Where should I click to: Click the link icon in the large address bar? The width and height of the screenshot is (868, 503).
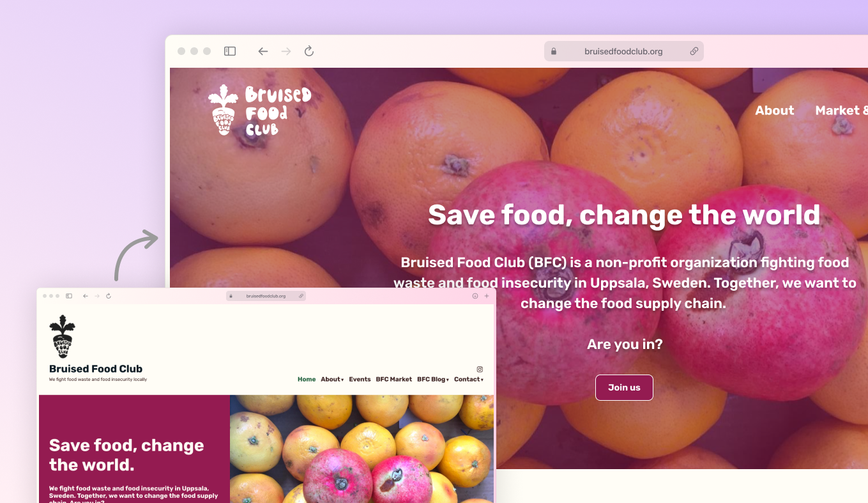tap(694, 51)
